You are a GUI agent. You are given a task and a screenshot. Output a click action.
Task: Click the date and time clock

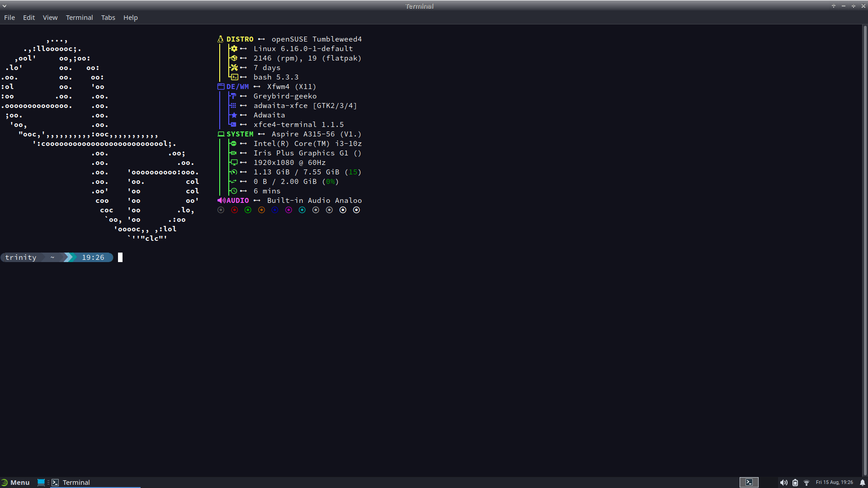click(834, 483)
